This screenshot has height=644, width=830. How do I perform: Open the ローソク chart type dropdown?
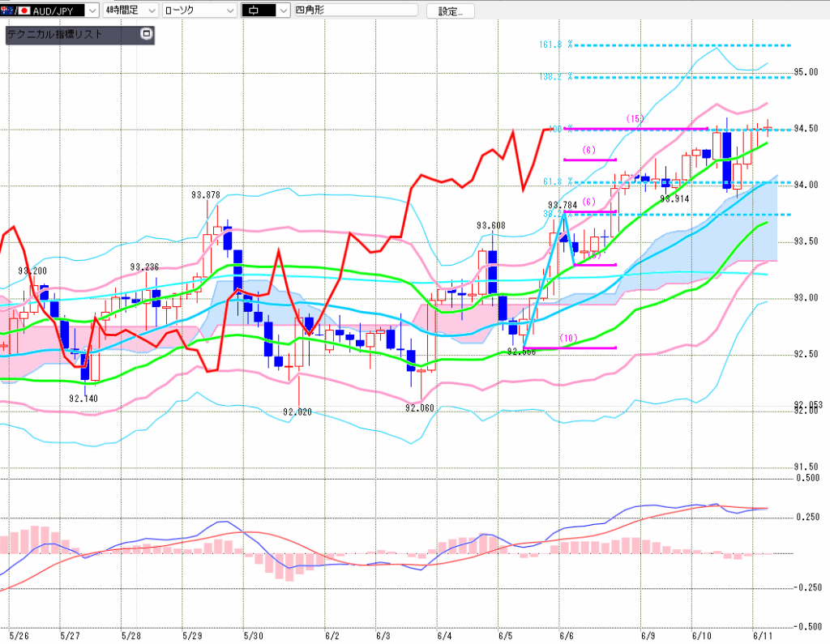coord(199,10)
